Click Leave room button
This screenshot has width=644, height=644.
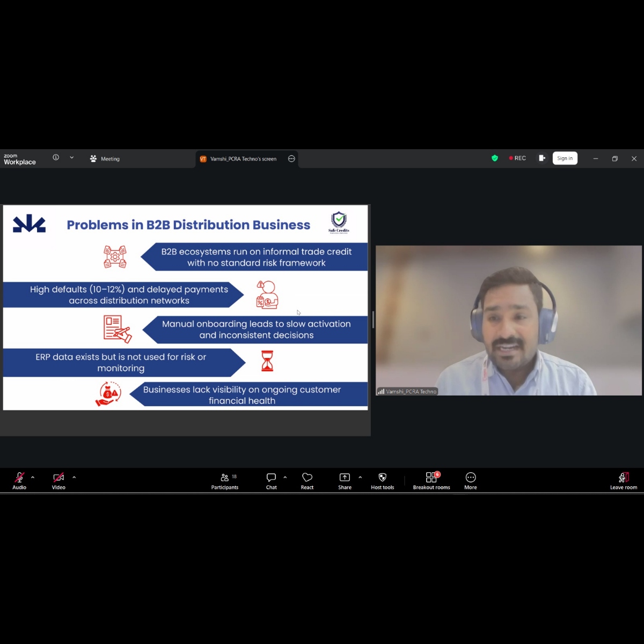(623, 480)
